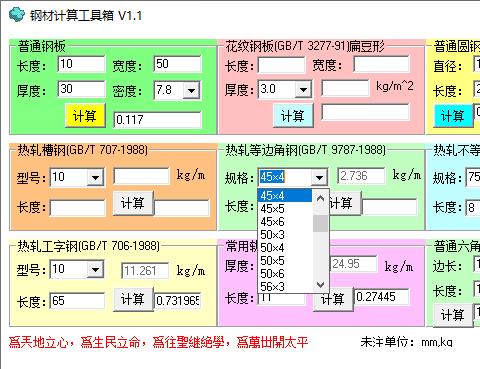This screenshot has height=369, width=480.
Task: Click the 计算 button in 热轧工字钢 panel
Action: tap(133, 299)
